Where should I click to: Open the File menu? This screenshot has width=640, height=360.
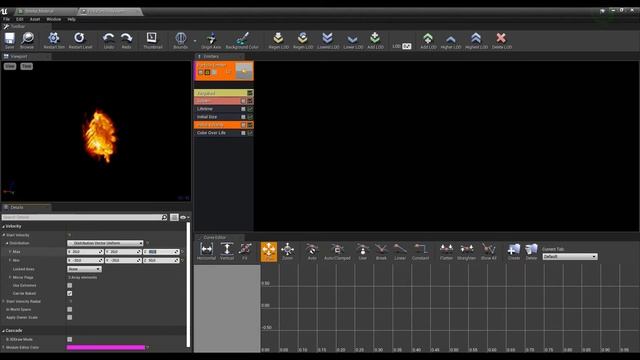(7, 19)
